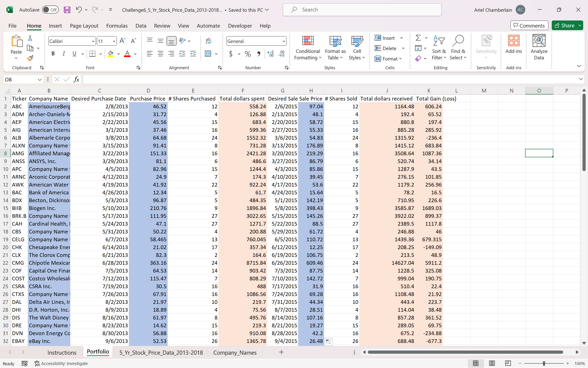Click the Borders icon

(x=92, y=54)
